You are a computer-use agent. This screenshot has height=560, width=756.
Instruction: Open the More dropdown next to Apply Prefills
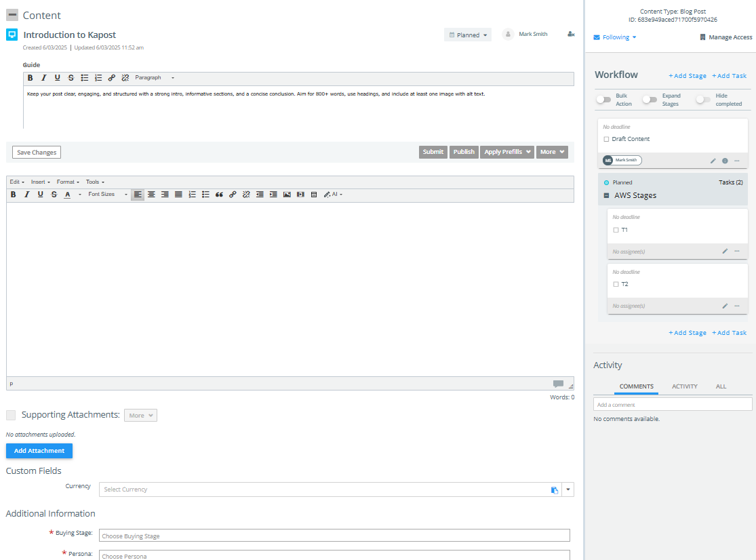[552, 152]
